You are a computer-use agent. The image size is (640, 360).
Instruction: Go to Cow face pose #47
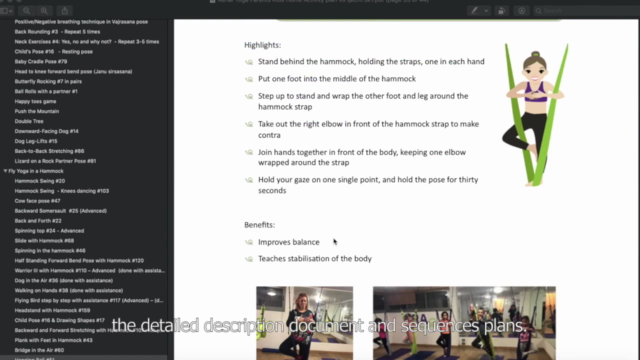[x=38, y=201]
